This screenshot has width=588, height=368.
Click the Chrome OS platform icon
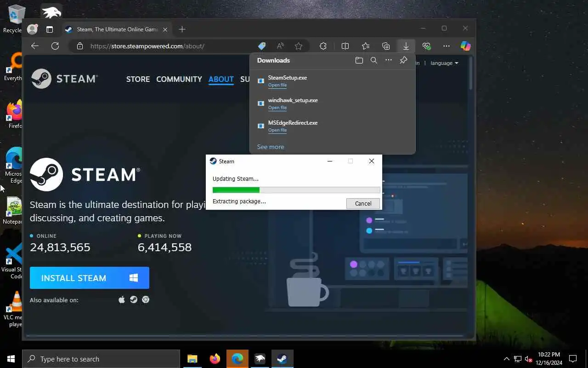coord(146,300)
